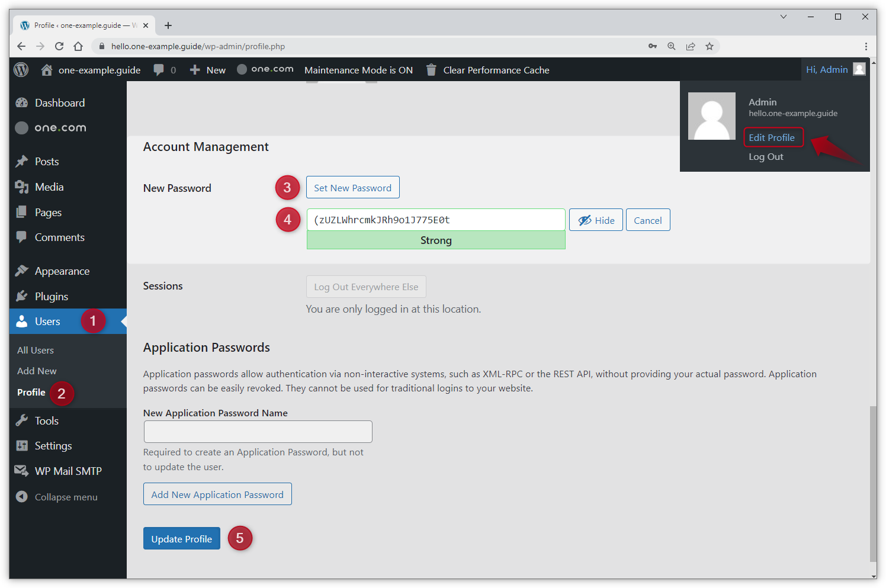Open the browser tab search chevron

[784, 17]
